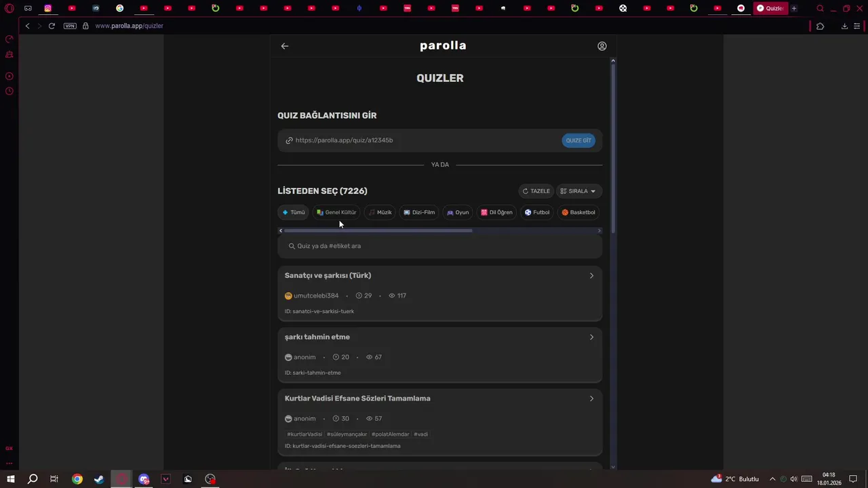
Task: Open the user profile icon
Action: (602, 46)
